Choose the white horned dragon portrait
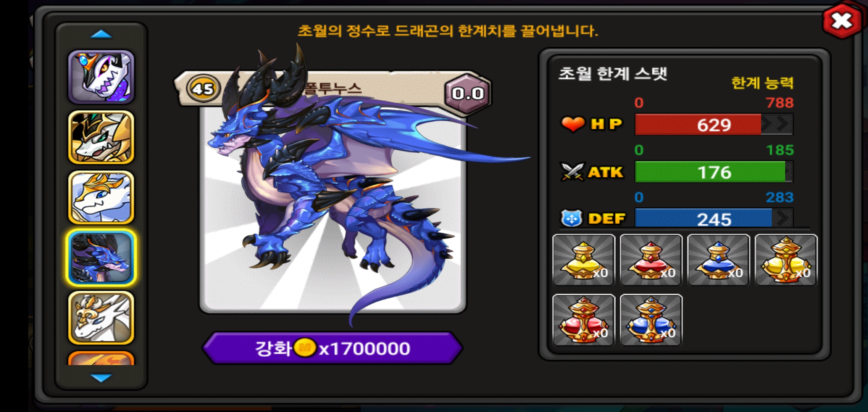This screenshot has height=412, width=868. [101, 318]
